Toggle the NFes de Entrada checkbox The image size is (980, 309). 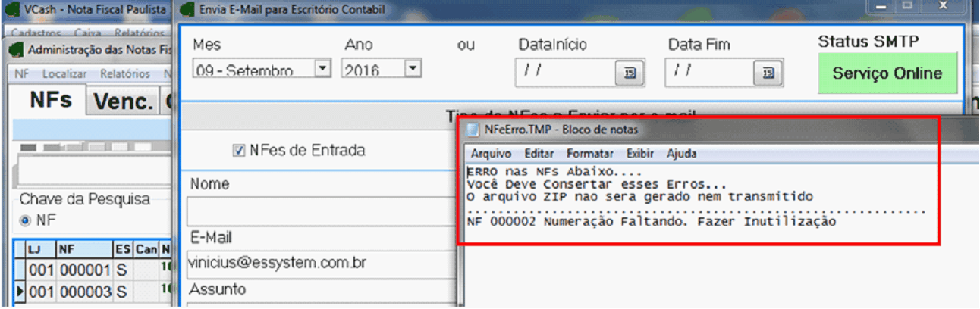tap(238, 151)
